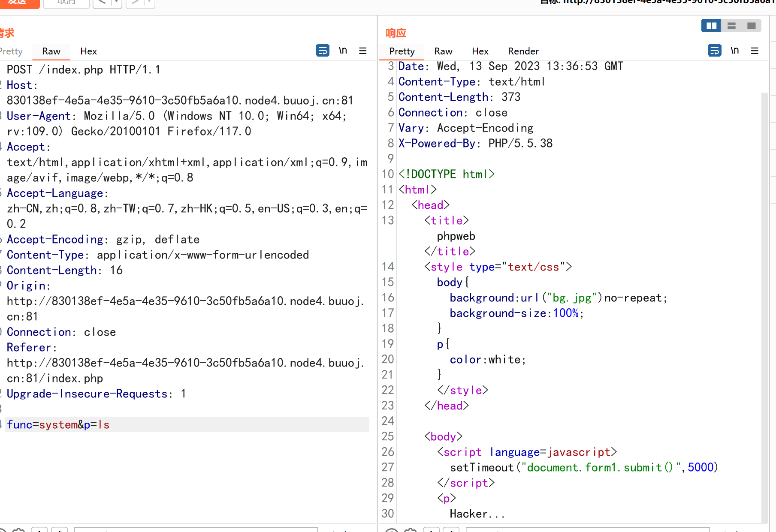Image resolution: width=776 pixels, height=532 pixels.
Task: Click the POST /index.php HTTP/1.1 request line
Action: tap(84, 69)
